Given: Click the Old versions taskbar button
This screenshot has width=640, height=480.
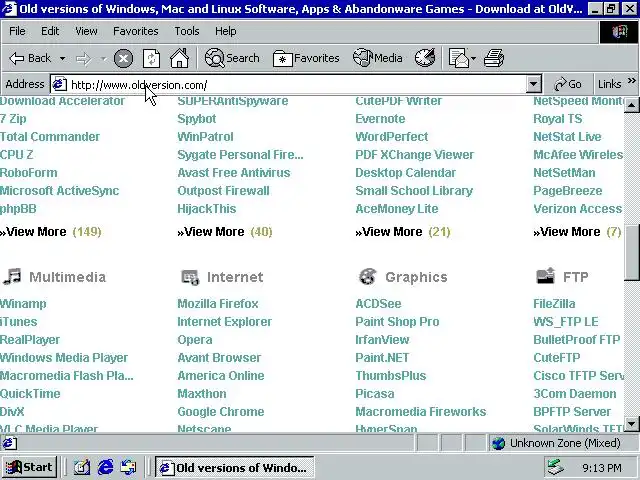Looking at the screenshot, I should point(235,467).
